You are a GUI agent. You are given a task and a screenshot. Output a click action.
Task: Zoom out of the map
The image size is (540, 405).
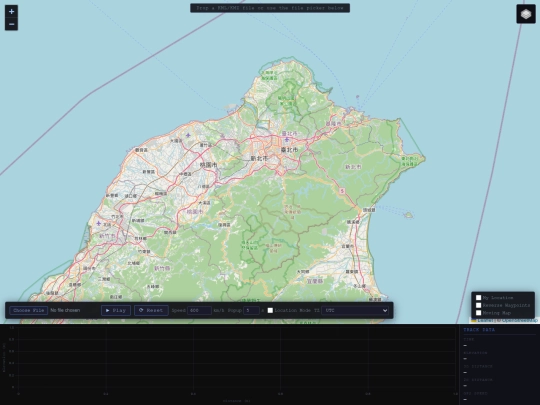tap(11, 24)
